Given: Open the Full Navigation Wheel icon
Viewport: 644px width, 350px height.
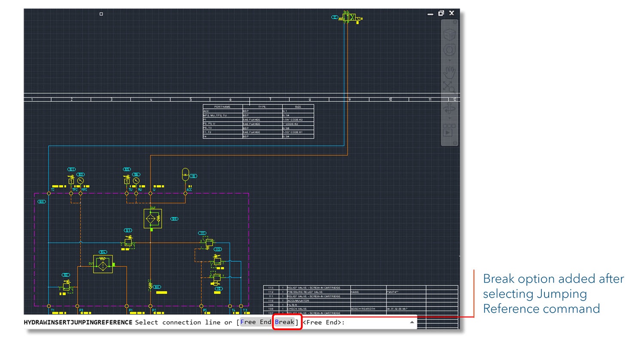Looking at the screenshot, I should coord(450,50).
